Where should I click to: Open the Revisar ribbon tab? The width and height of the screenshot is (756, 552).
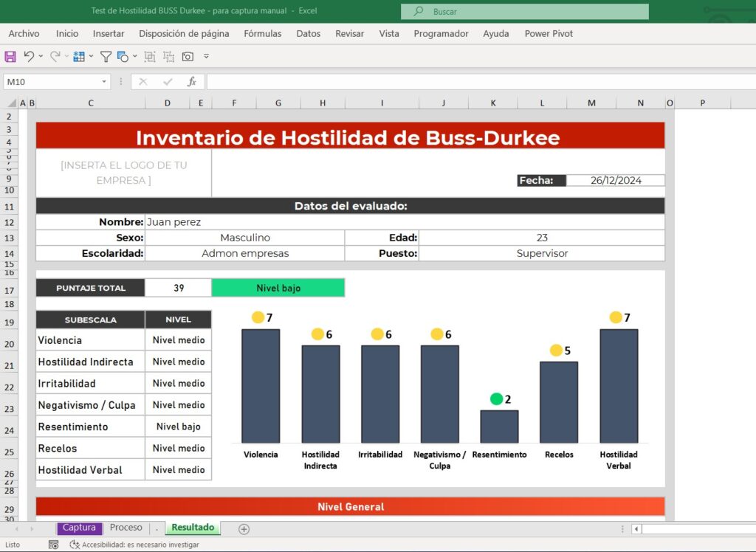point(349,34)
